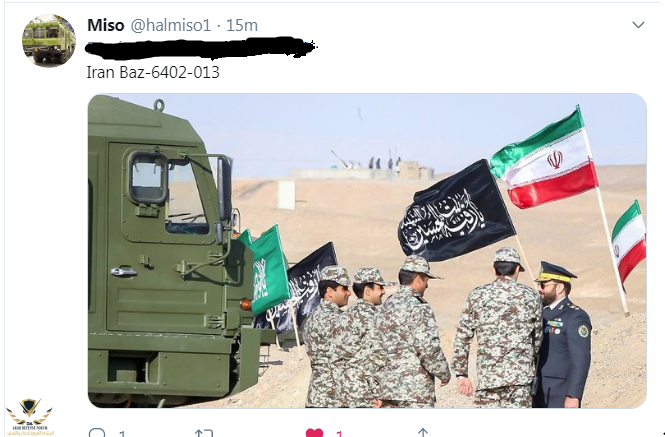Click the share upload arrow icon

[x=422, y=433]
